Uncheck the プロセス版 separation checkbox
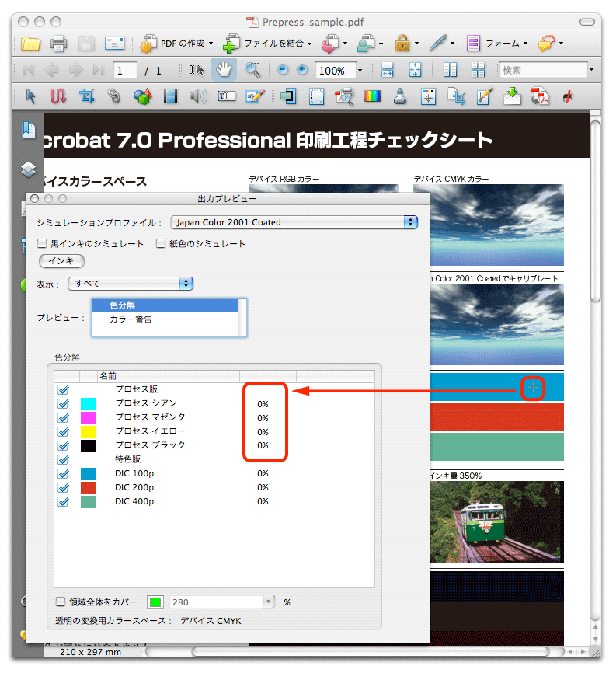Screen dimensions: 616x673 point(64,389)
